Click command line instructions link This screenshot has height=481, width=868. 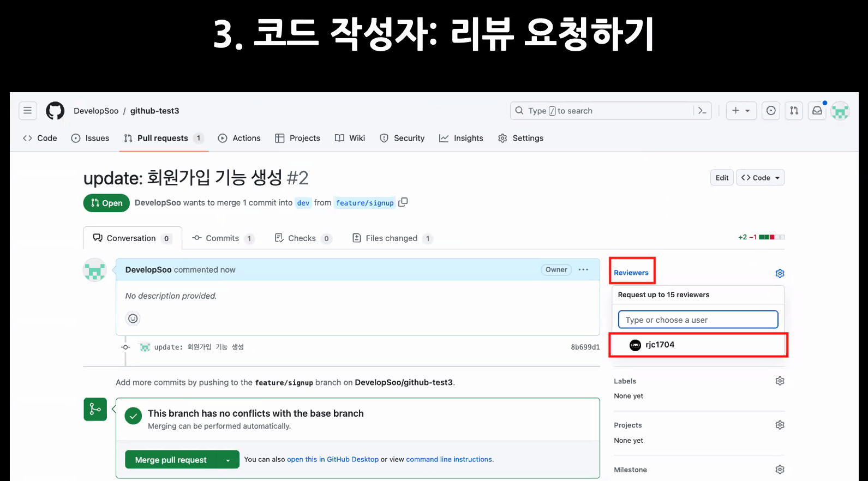click(x=449, y=459)
